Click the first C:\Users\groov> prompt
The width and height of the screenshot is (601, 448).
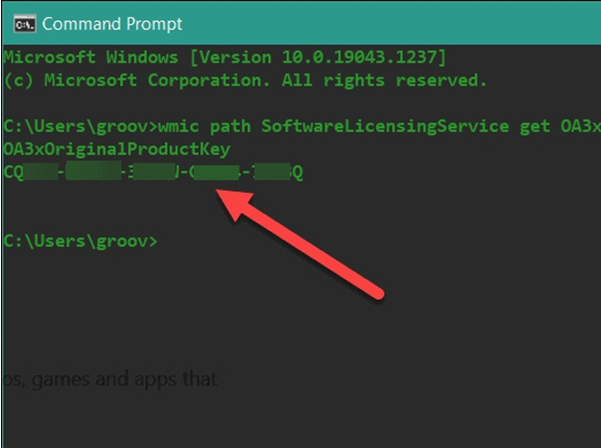80,127
